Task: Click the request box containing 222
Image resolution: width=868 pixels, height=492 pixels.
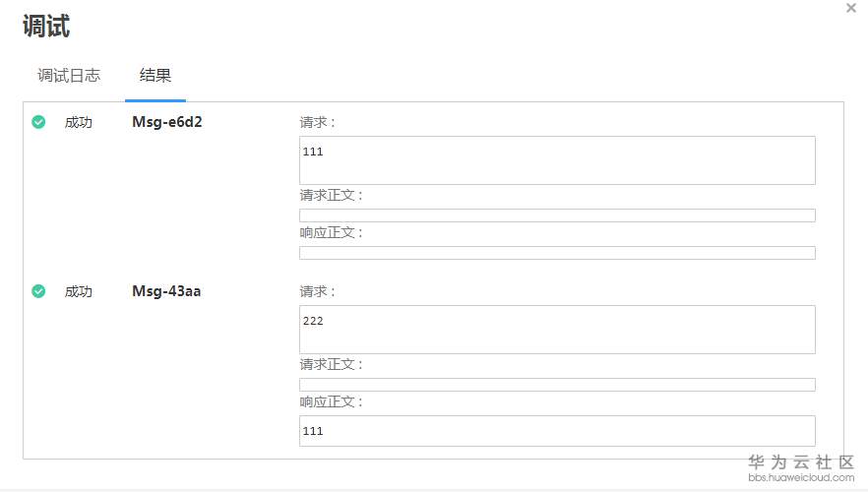Action: pyautogui.click(x=557, y=330)
